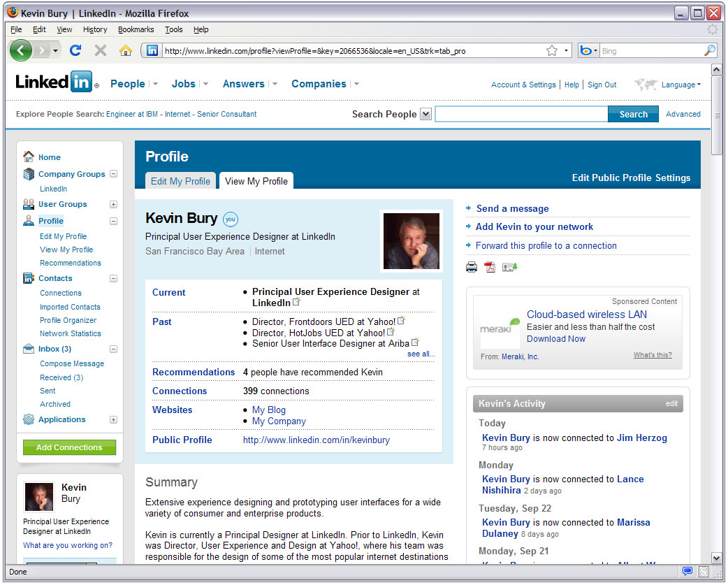Open the File menu
This screenshot has width=728, height=585.
[x=16, y=29]
